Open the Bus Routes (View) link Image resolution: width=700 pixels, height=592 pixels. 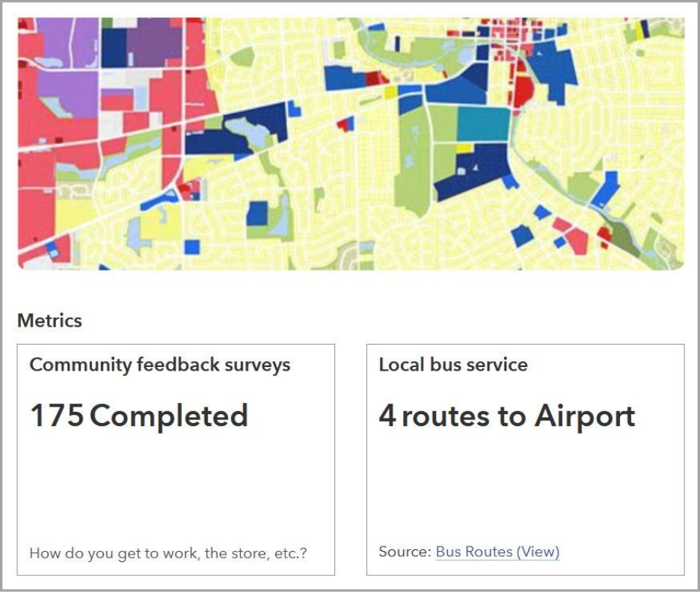click(x=497, y=552)
